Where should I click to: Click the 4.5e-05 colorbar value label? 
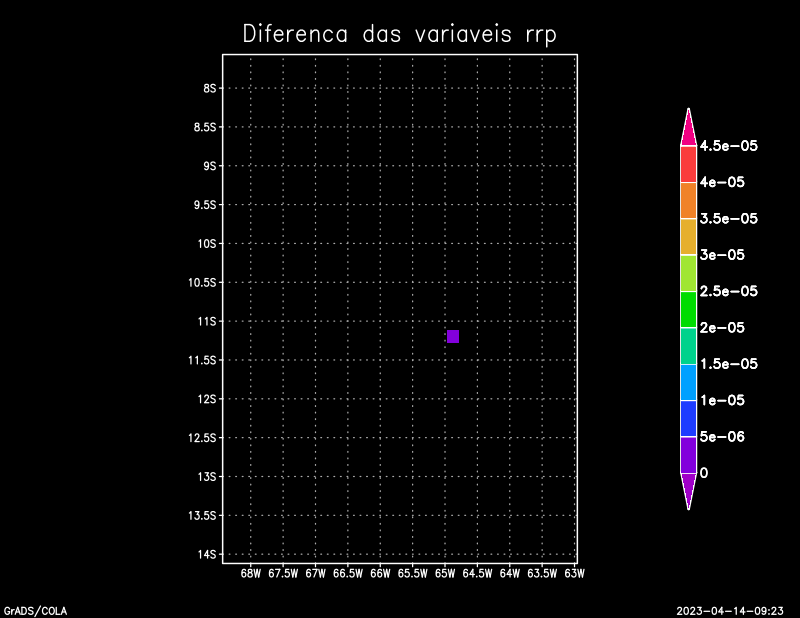pos(729,146)
